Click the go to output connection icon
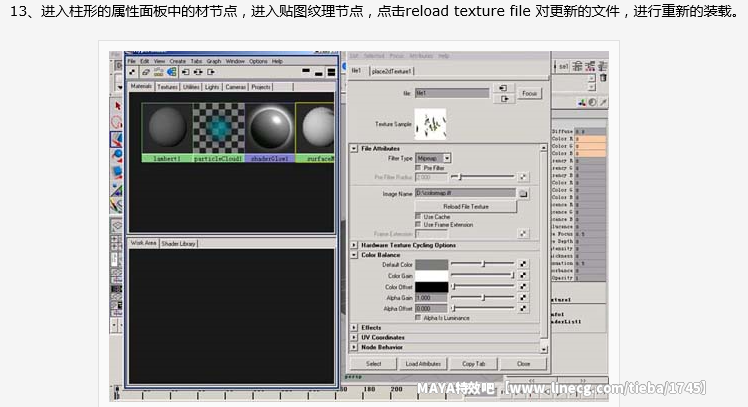748x407 pixels. click(x=504, y=99)
